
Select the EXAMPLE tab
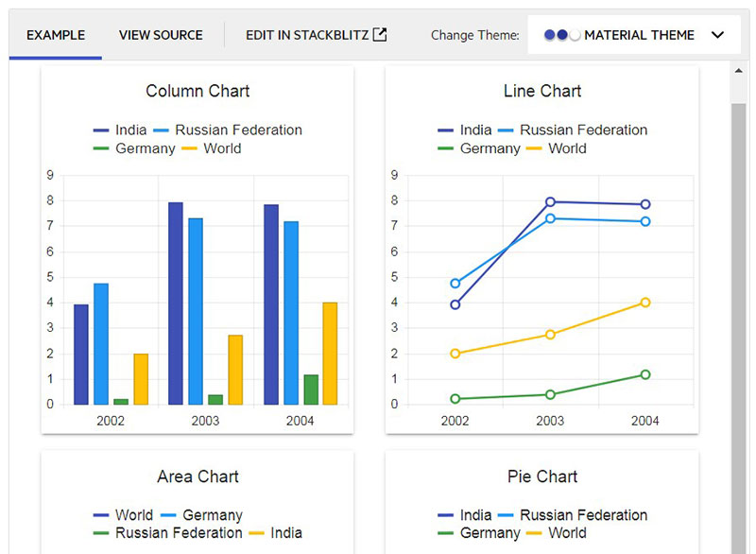tap(55, 35)
